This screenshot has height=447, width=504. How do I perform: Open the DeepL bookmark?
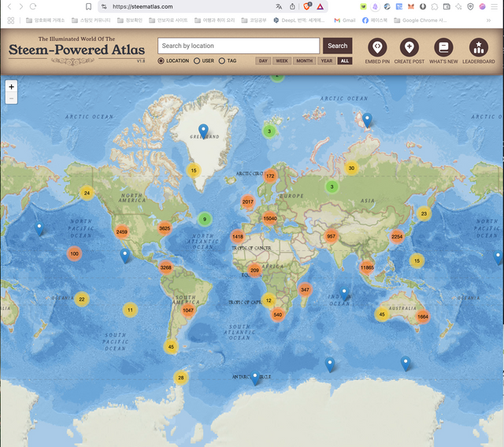(x=299, y=20)
